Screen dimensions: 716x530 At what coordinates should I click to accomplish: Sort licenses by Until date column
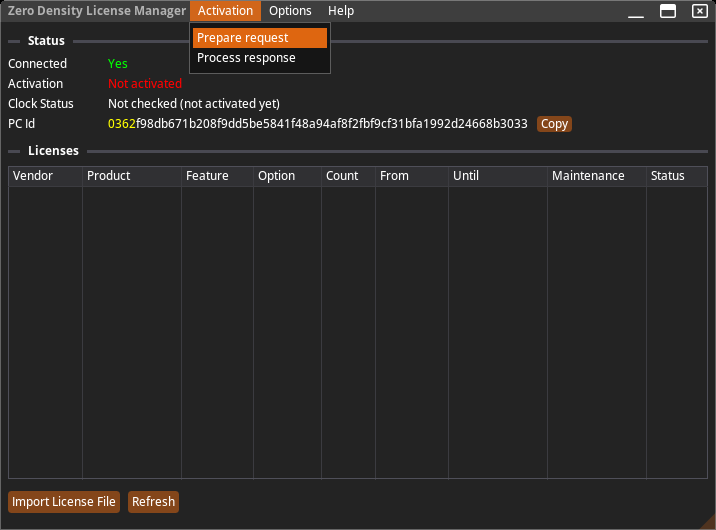(x=497, y=176)
